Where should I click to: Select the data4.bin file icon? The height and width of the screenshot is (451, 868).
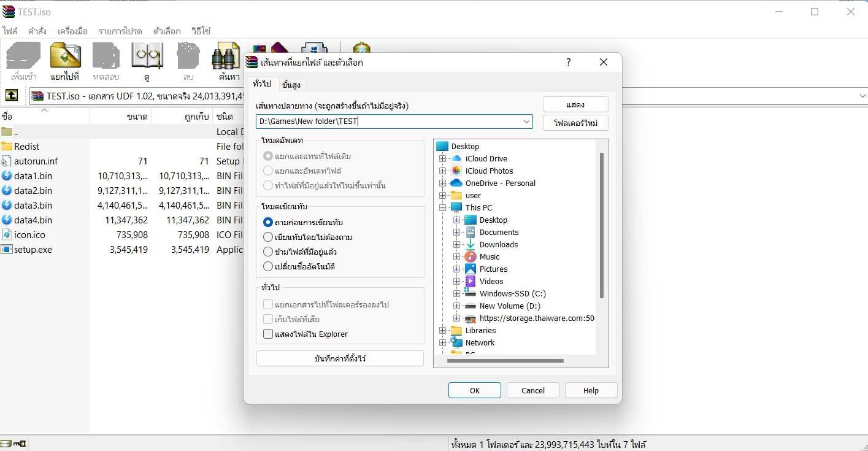tap(7, 220)
